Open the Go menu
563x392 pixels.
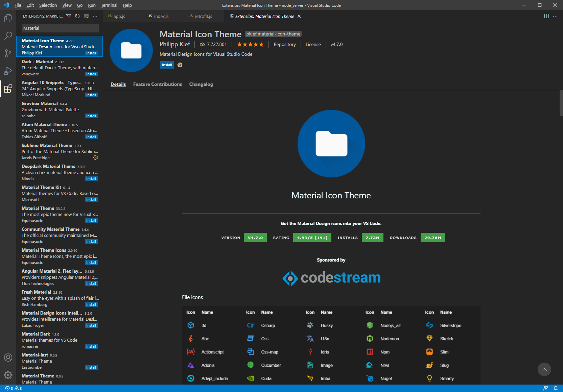point(80,5)
